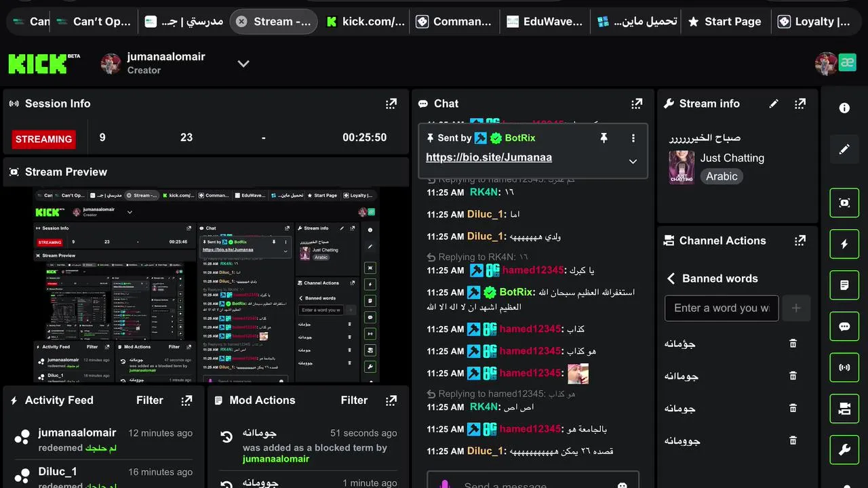Click the Kick logo in the header
Viewport: 868px width, 488px height.
click(43, 64)
